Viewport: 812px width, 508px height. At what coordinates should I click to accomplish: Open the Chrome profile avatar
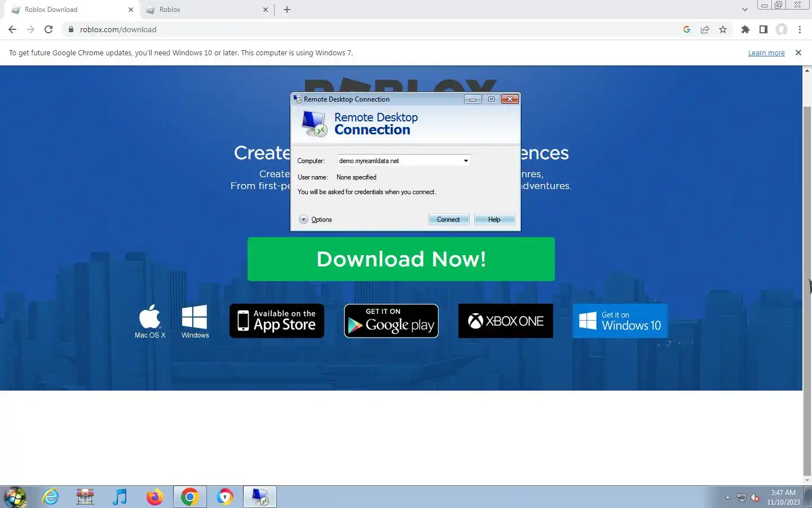point(782,29)
